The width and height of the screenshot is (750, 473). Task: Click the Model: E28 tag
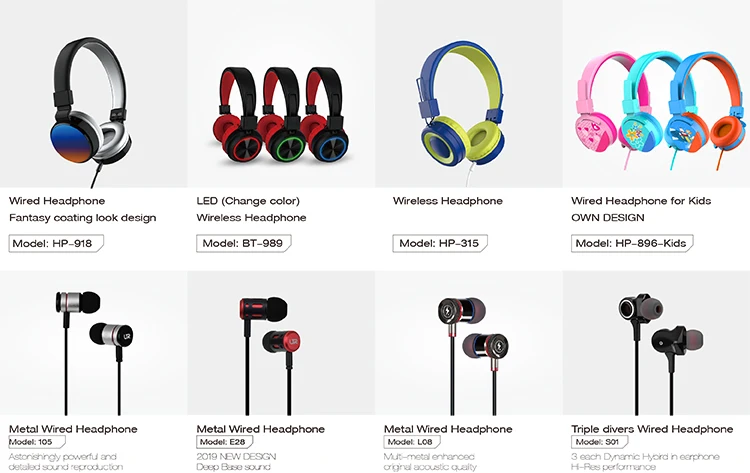pos(224,442)
